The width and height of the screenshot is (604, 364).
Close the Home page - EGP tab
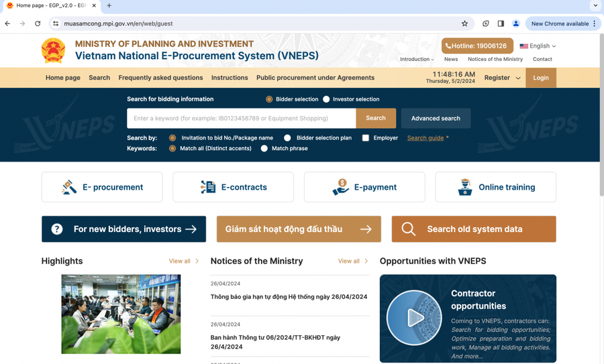94,5
